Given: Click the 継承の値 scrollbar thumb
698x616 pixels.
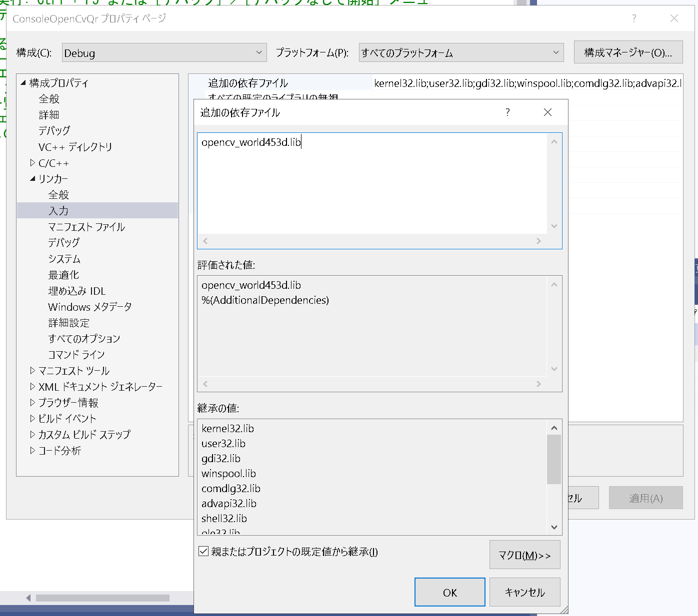Looking at the screenshot, I should pyautogui.click(x=554, y=459).
